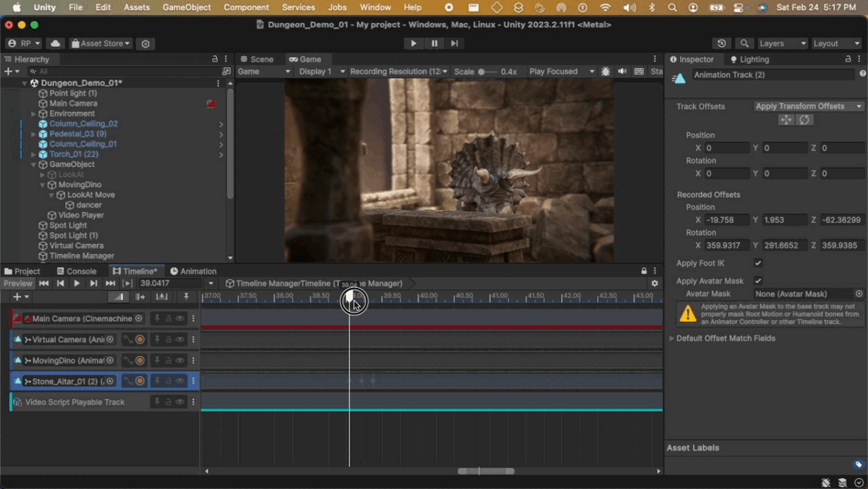Click the Step frame button in toolbar

(x=454, y=43)
